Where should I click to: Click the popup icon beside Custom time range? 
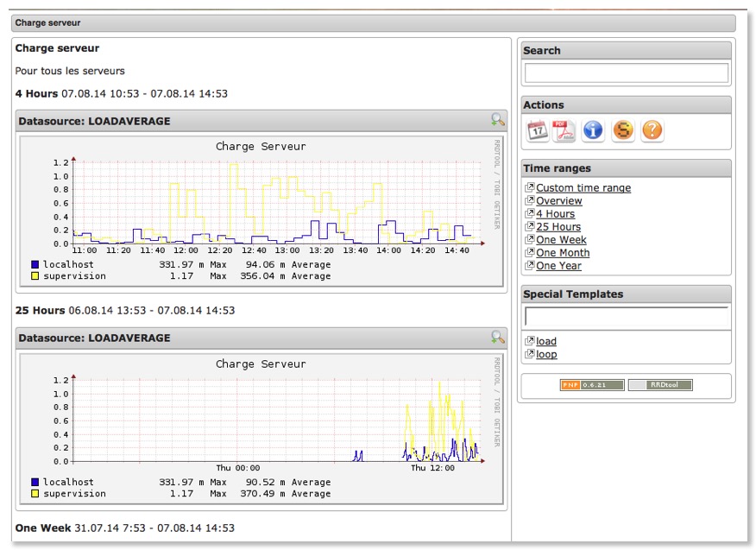coord(530,188)
